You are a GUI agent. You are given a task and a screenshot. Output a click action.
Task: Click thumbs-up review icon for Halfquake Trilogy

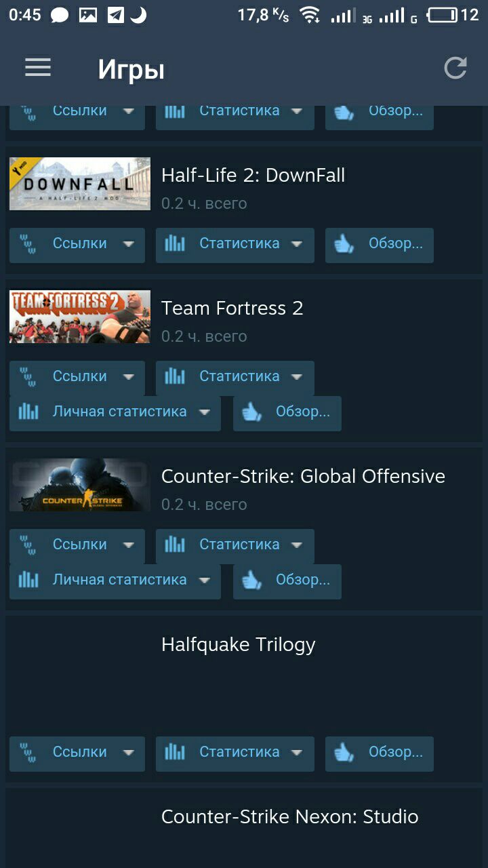[344, 752]
